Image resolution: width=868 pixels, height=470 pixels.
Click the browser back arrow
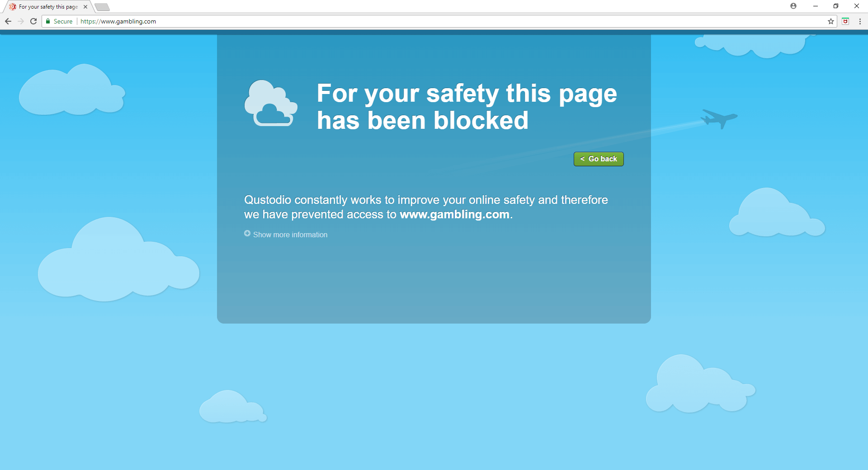[8, 21]
